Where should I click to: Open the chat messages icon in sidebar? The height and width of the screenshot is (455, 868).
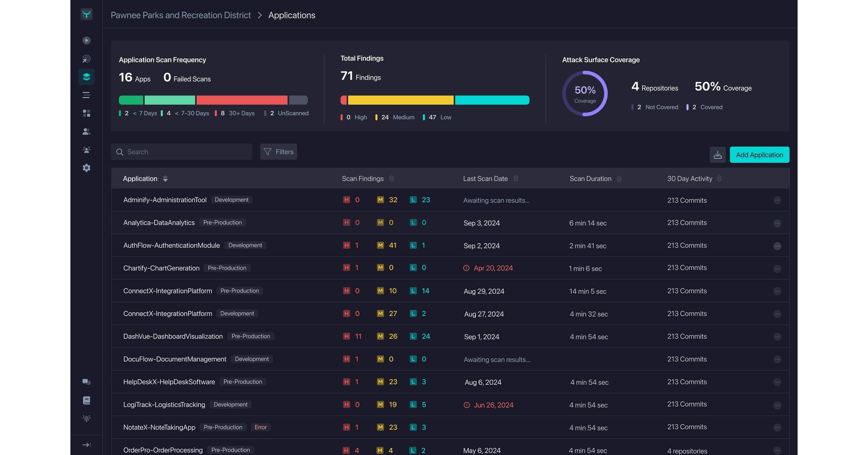pos(86,382)
